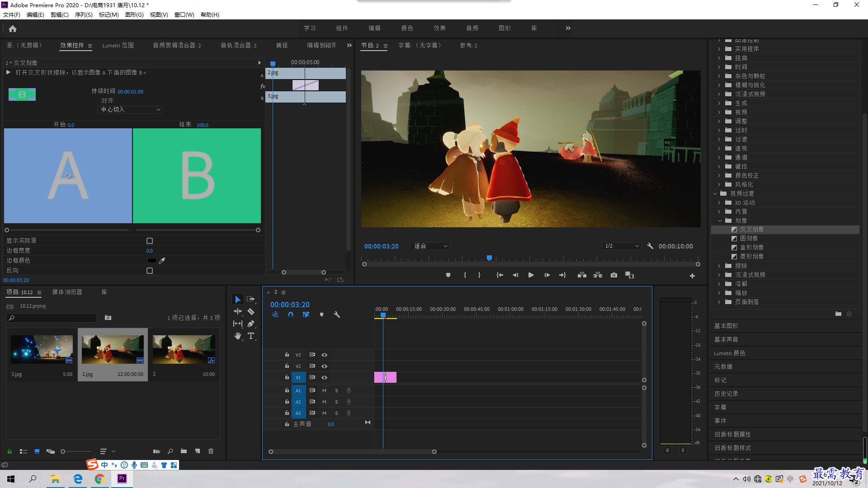This screenshot has height=488, width=868.
Task: Open the File menu
Action: (x=11, y=15)
